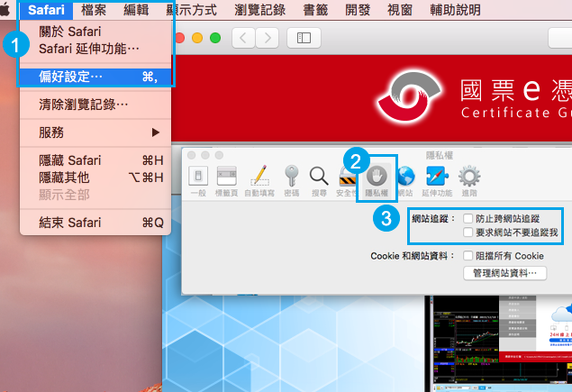Click the 管理網站資料 button
The height and width of the screenshot is (392, 572).
pos(504,273)
